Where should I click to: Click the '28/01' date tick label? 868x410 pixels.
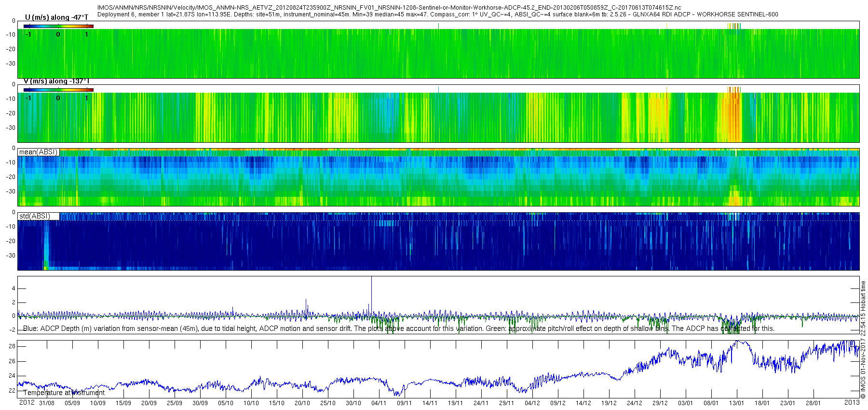[x=813, y=403]
